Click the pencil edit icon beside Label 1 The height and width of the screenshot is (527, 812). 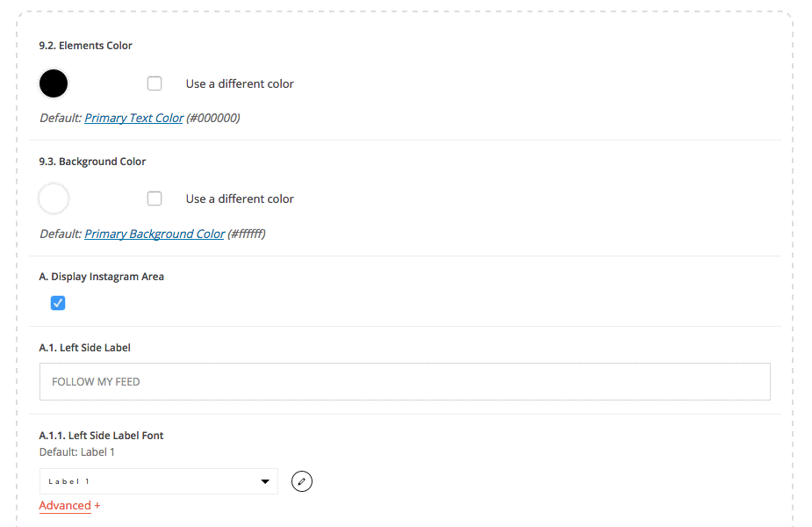tap(301, 481)
